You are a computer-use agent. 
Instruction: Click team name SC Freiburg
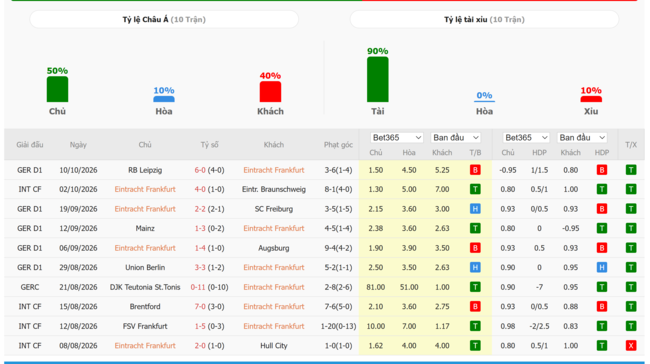(274, 209)
